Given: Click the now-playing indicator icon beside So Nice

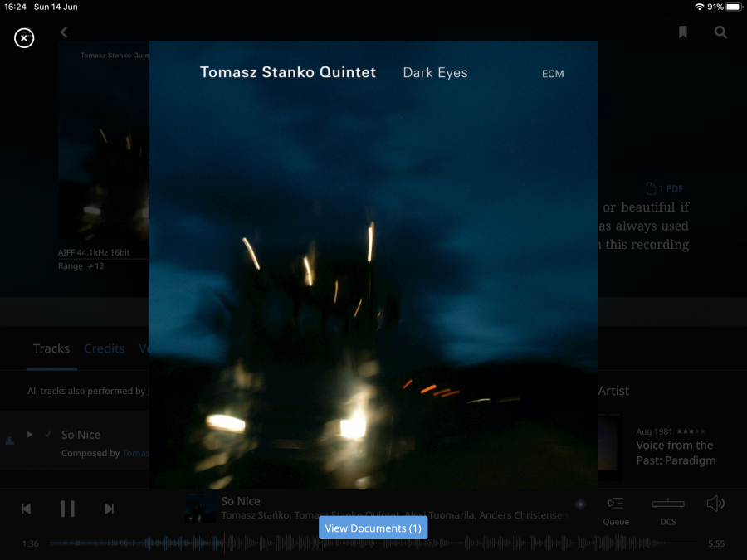Looking at the screenshot, I should pos(9,441).
